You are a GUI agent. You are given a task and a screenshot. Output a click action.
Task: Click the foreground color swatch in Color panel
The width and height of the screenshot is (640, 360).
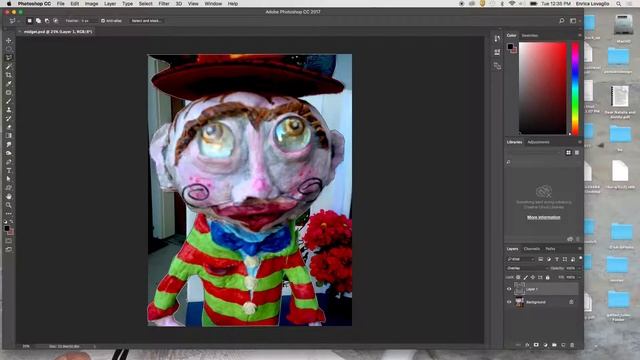(510, 47)
